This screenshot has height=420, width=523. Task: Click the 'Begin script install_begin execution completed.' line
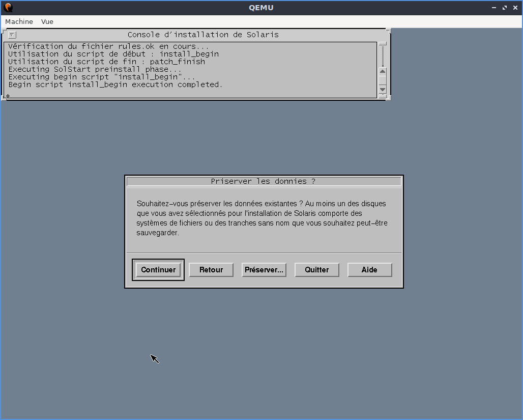point(115,85)
